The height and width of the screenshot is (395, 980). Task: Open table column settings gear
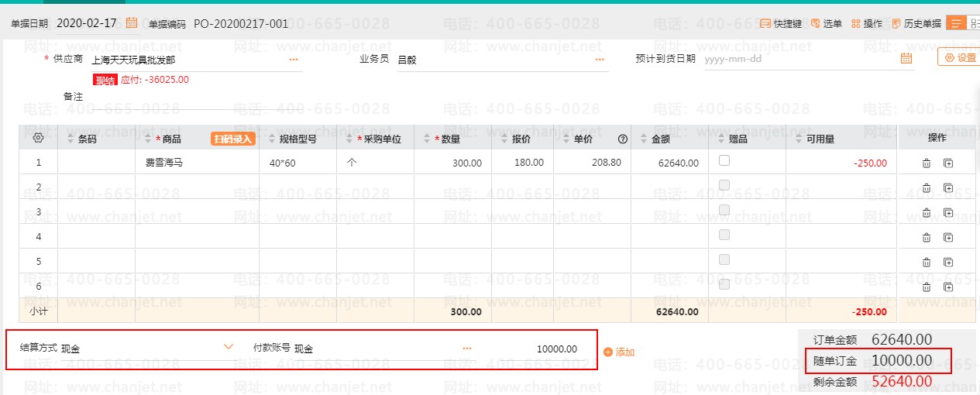coord(38,138)
